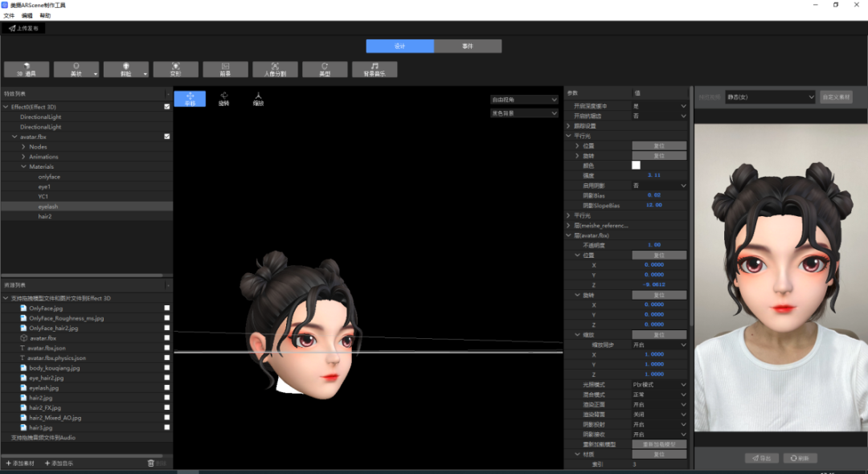The width and height of the screenshot is (868, 474).
Task: Click the trash delete icon in resources
Action: [151, 464]
